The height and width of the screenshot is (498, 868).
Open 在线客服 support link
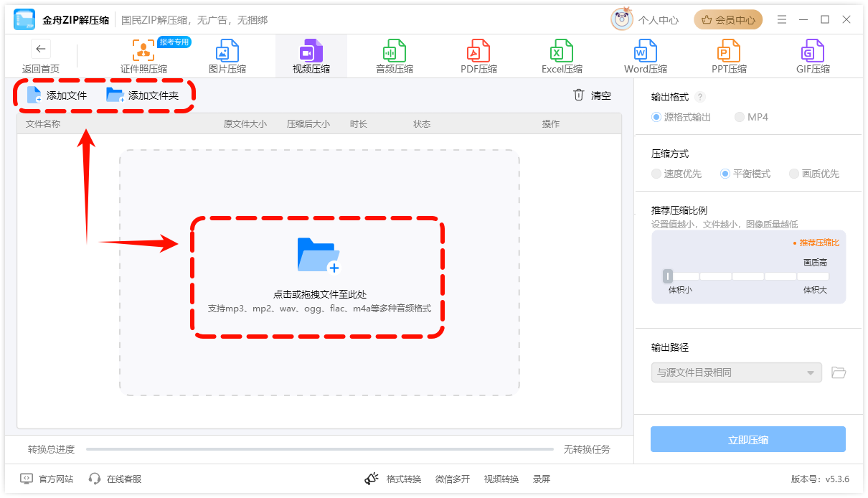click(115, 479)
